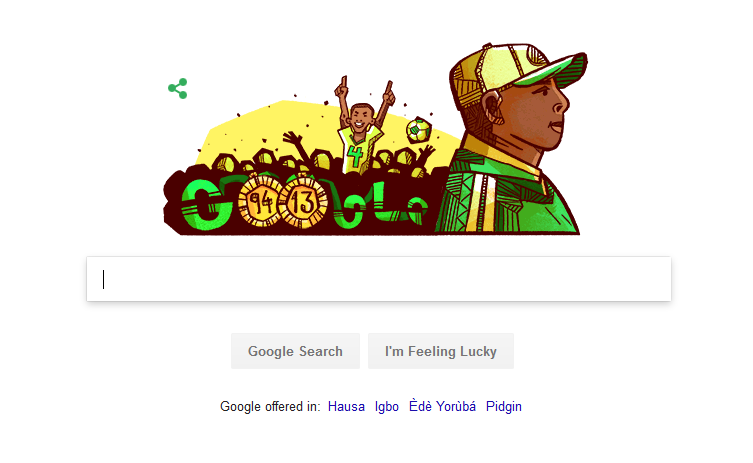Image resolution: width=753 pixels, height=463 pixels.
Task: Click the Google Search button
Action: point(295,351)
